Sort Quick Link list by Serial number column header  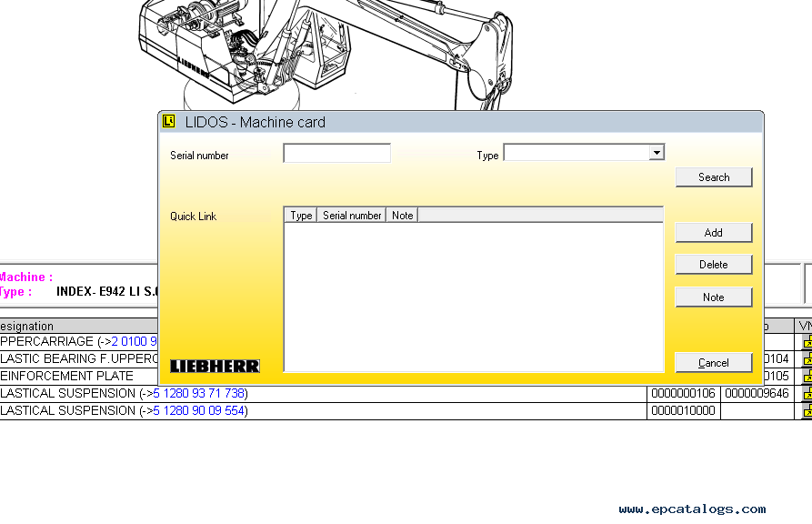352,215
